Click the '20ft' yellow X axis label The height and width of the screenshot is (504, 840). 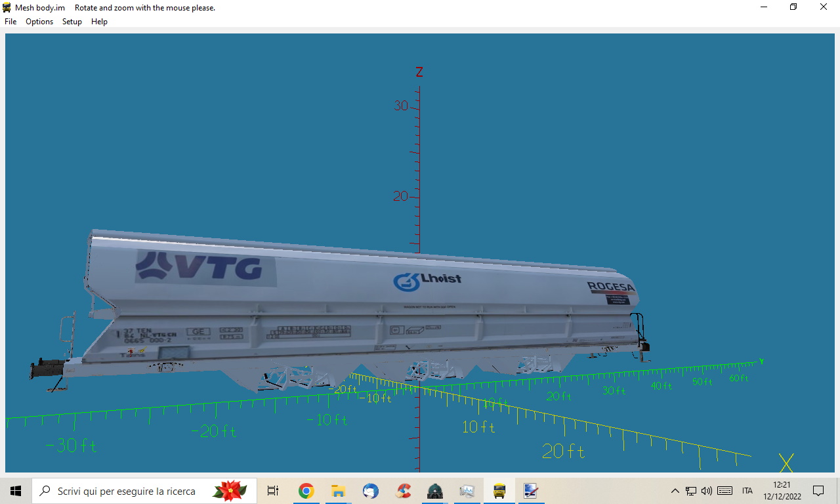pos(563,451)
